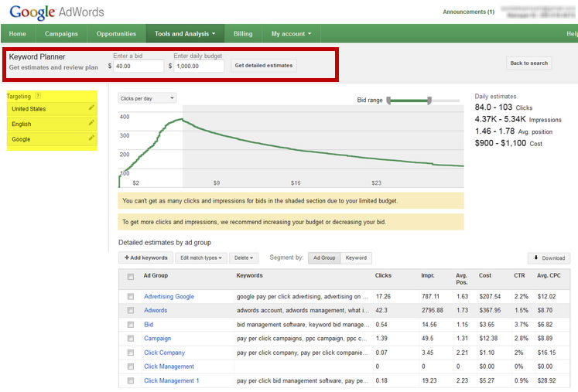Check the Campaign row checkbox

point(131,338)
